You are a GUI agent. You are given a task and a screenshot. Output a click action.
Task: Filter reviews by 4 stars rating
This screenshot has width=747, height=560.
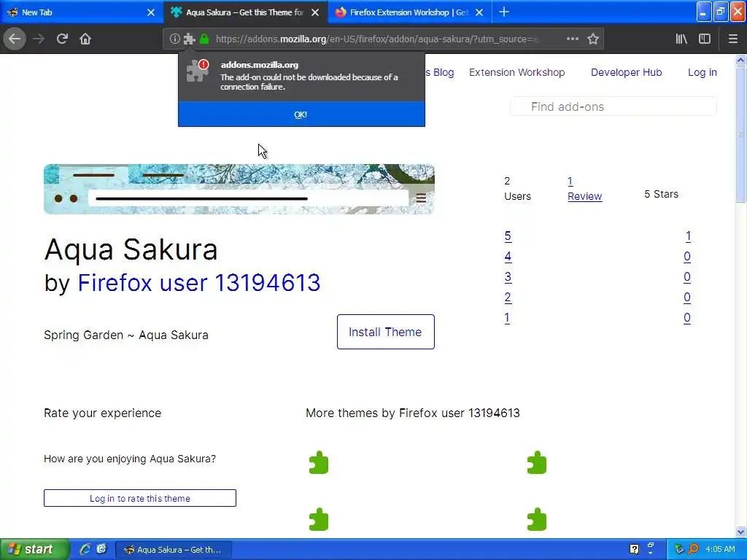(508, 257)
